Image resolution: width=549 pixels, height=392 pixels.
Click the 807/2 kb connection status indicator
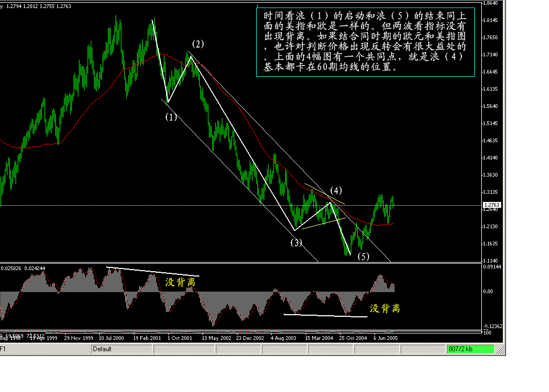pos(470,349)
